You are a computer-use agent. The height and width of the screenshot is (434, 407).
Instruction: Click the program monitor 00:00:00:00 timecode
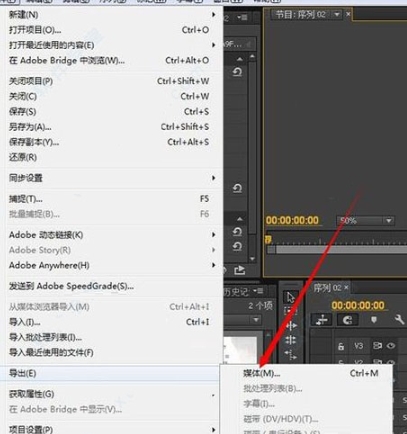(292, 220)
